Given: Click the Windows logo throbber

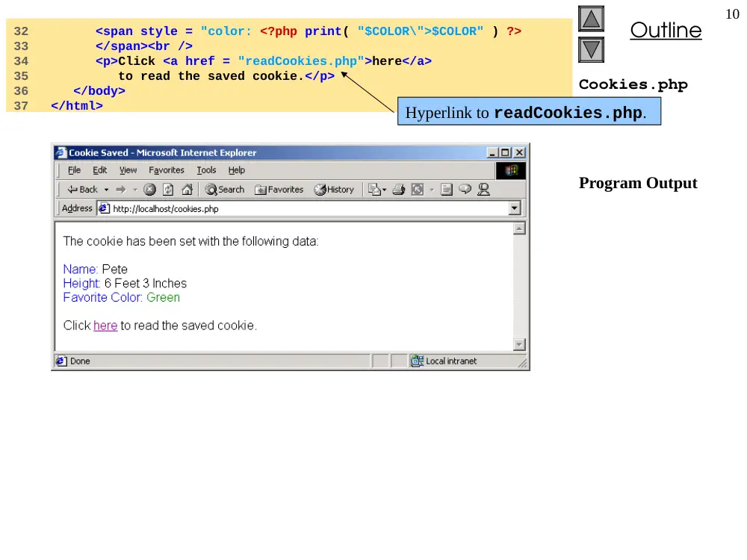Looking at the screenshot, I should (511, 170).
